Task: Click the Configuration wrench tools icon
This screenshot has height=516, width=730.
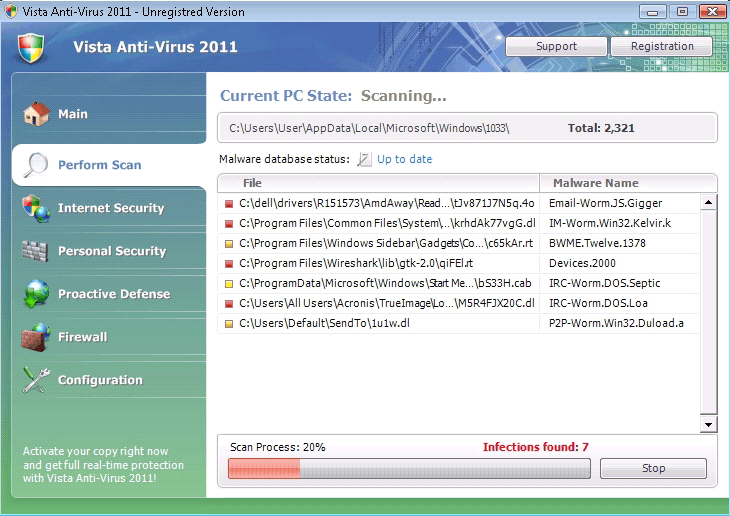Action: click(37, 380)
